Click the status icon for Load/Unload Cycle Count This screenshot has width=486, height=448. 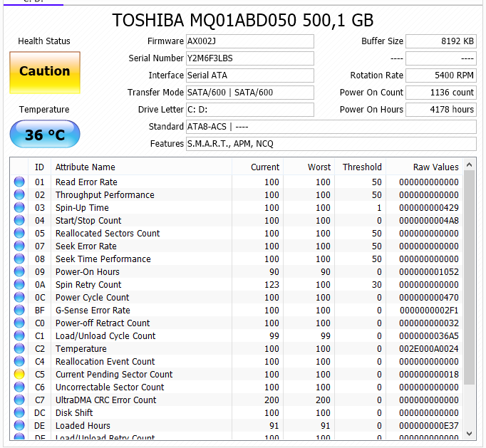click(19, 336)
